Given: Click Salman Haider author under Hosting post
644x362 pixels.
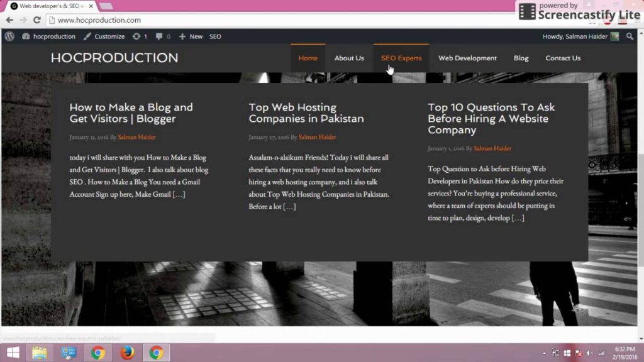Looking at the screenshot, I should [317, 137].
